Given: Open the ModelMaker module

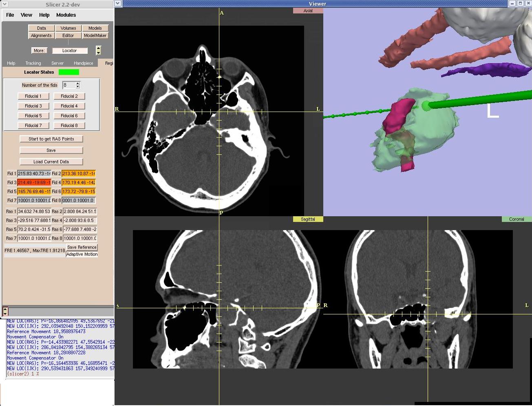Looking at the screenshot, I should pyautogui.click(x=95, y=35).
